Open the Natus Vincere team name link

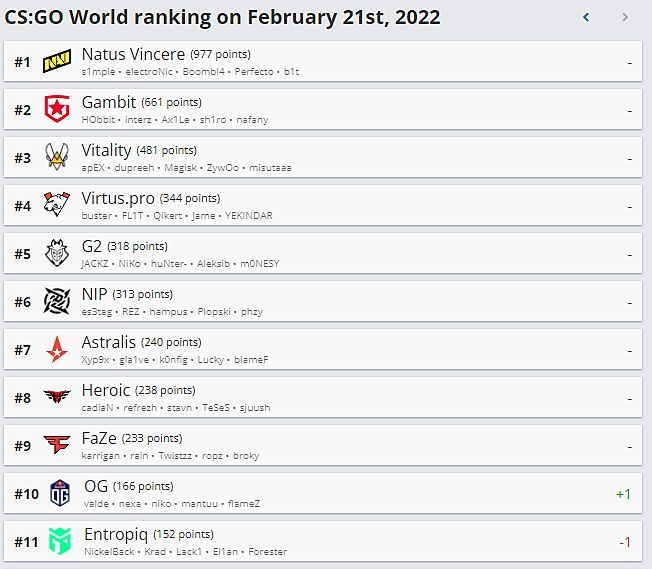(133, 54)
